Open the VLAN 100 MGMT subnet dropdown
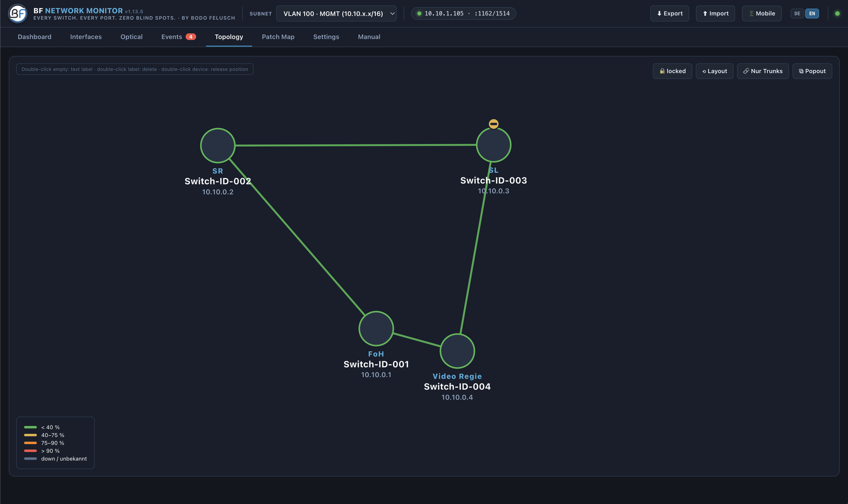848x504 pixels. [x=336, y=13]
